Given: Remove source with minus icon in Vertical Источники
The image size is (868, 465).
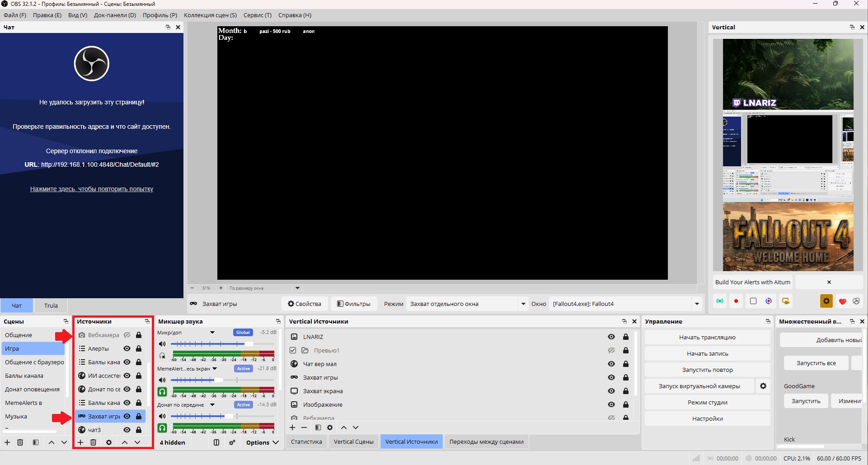Looking at the screenshot, I should pos(304,427).
